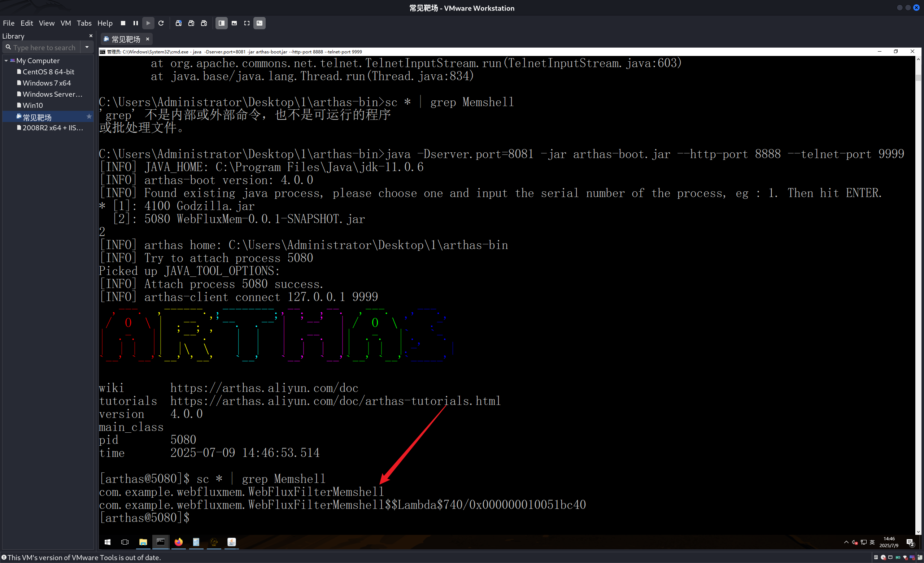
Task: Click the restart VM icon
Action: click(x=161, y=23)
